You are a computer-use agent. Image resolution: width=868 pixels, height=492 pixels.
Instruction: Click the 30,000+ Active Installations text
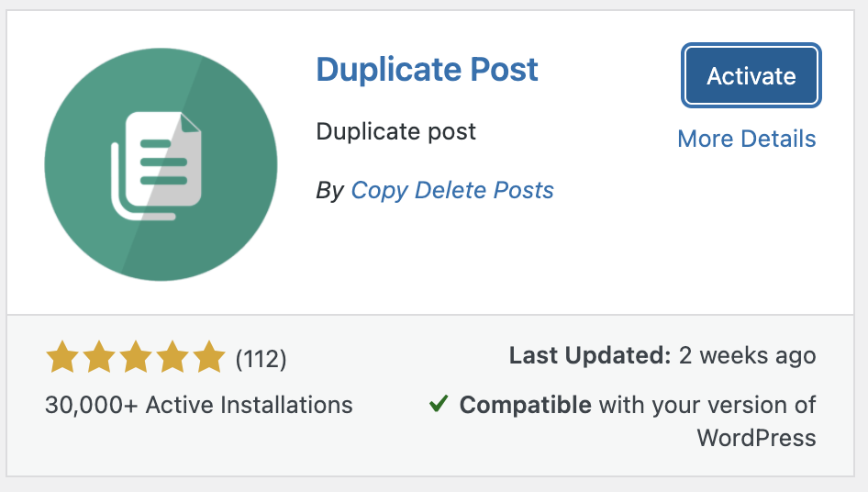(199, 405)
